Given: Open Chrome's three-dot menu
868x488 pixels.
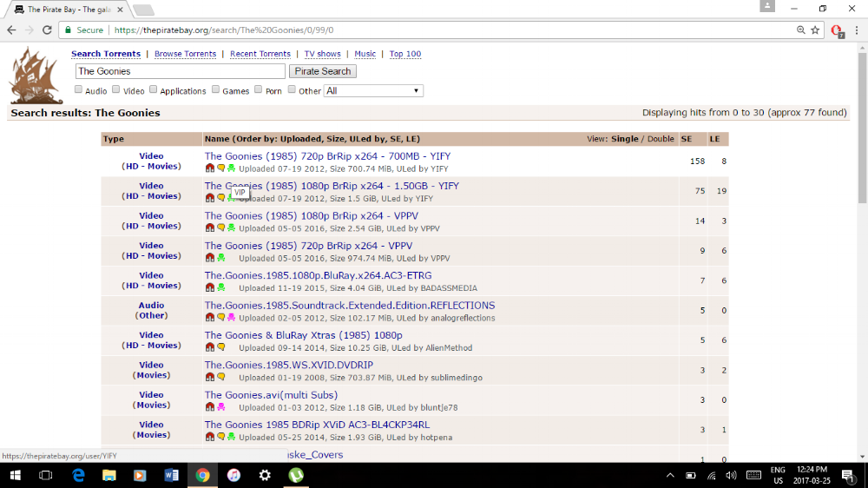Looking at the screenshot, I should (x=857, y=30).
